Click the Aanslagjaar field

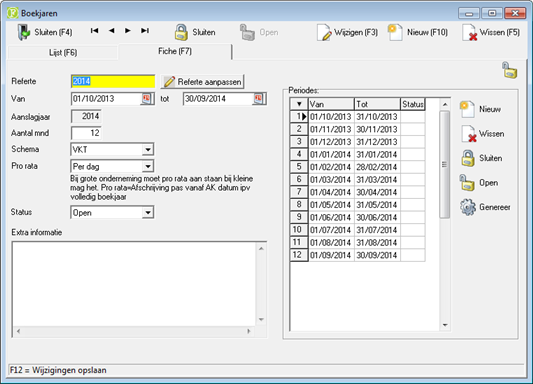86,117
